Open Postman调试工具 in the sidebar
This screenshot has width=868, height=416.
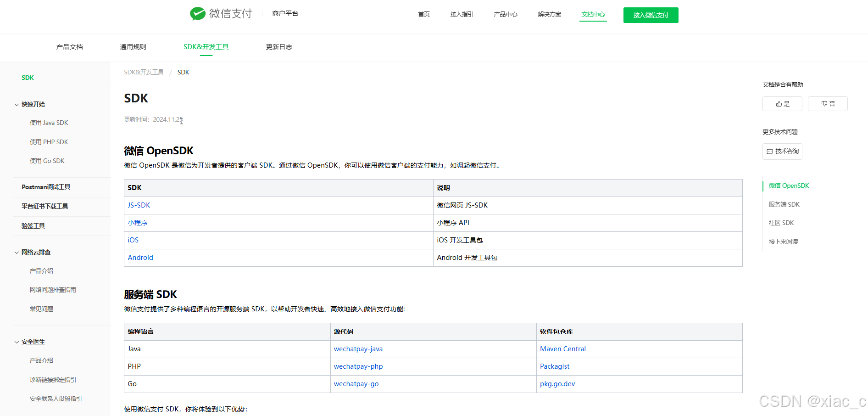pyautogui.click(x=46, y=187)
